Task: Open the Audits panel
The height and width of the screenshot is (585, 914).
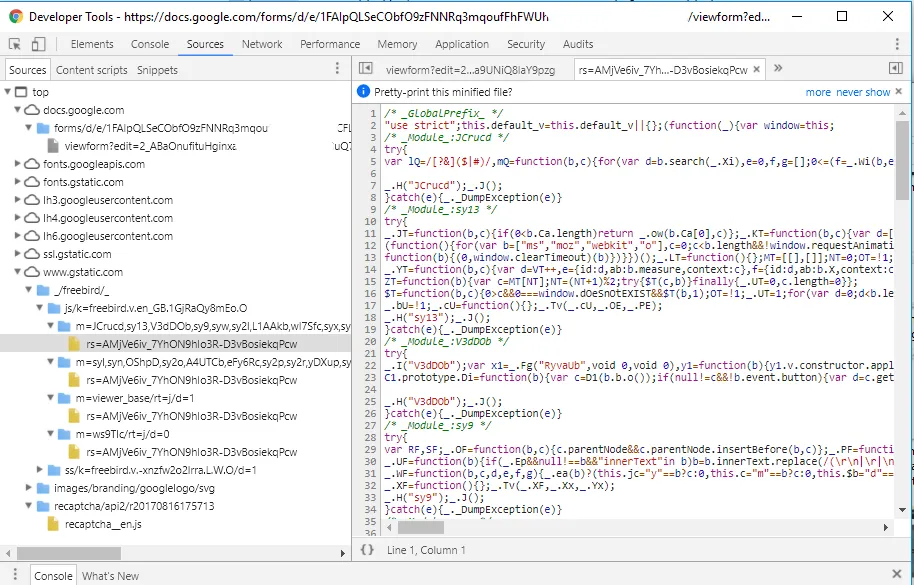Action: [x=578, y=44]
